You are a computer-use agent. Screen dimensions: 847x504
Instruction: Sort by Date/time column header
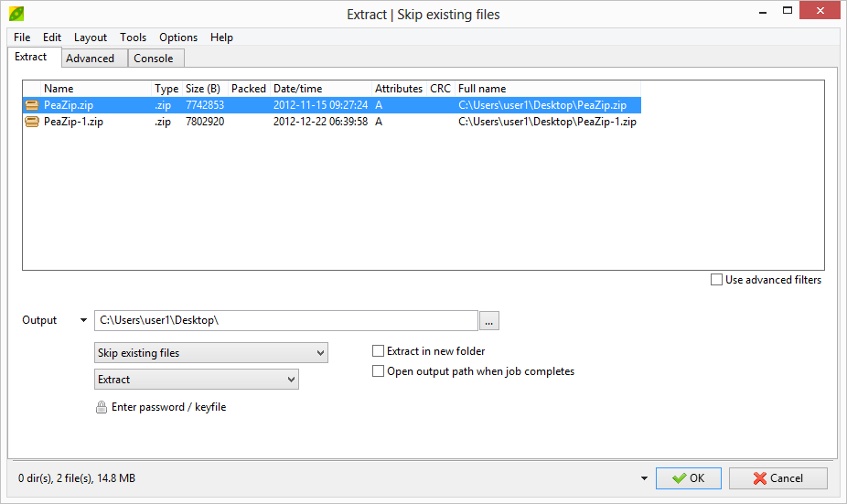[321, 89]
